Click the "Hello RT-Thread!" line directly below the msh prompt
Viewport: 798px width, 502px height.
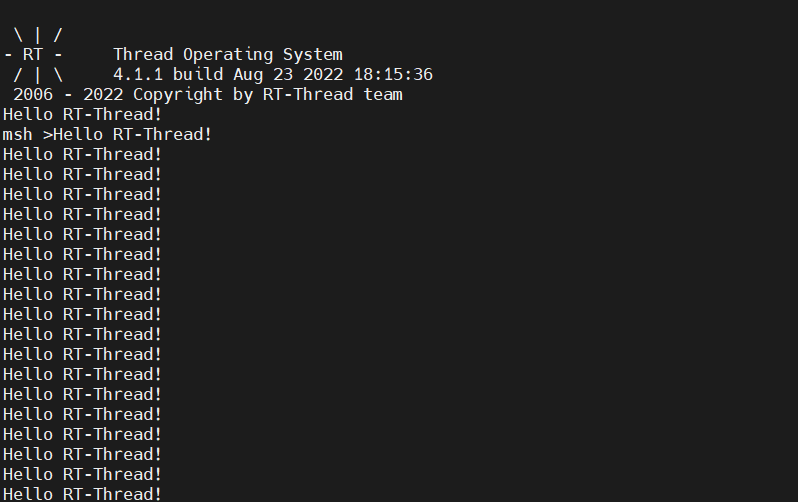[82, 154]
